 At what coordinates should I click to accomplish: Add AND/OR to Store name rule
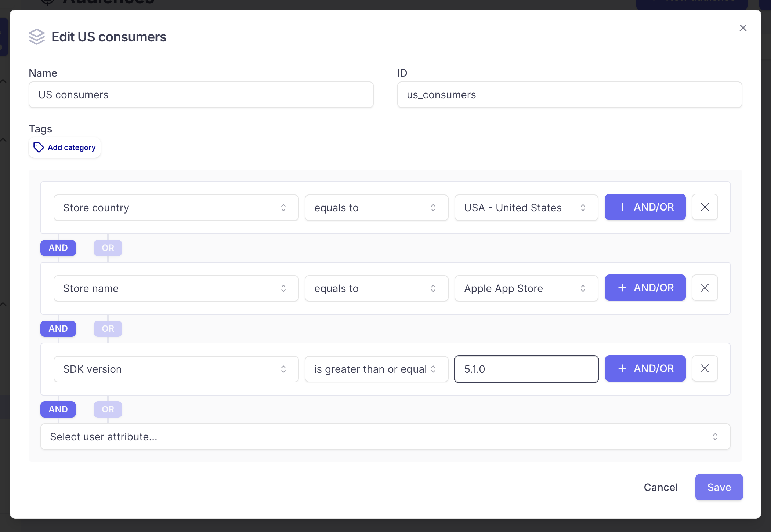click(x=645, y=288)
